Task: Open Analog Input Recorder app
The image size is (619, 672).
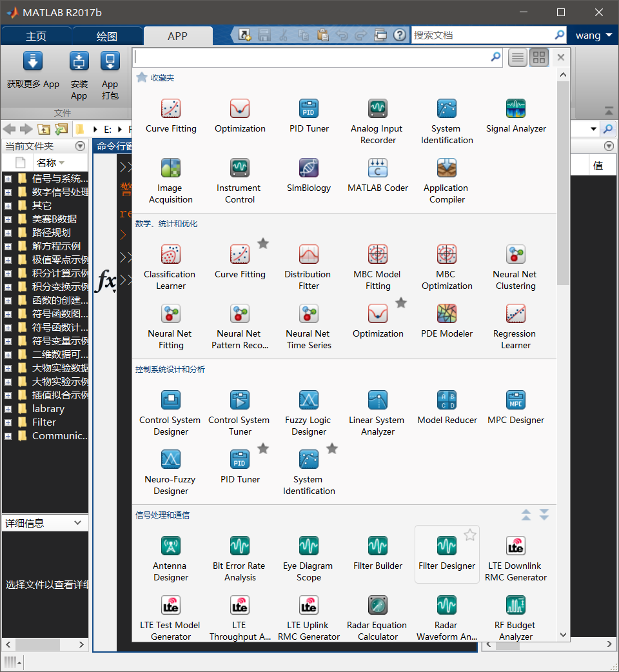Action: 378,122
